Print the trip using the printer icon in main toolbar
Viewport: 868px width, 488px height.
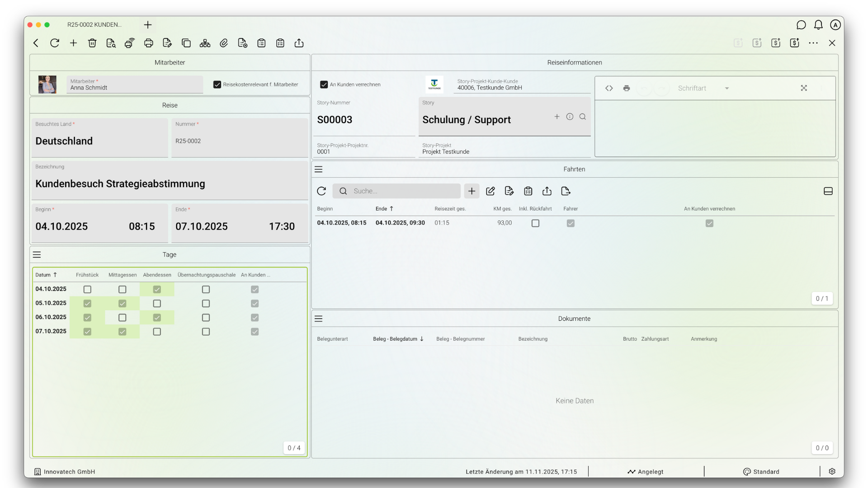[x=148, y=43]
